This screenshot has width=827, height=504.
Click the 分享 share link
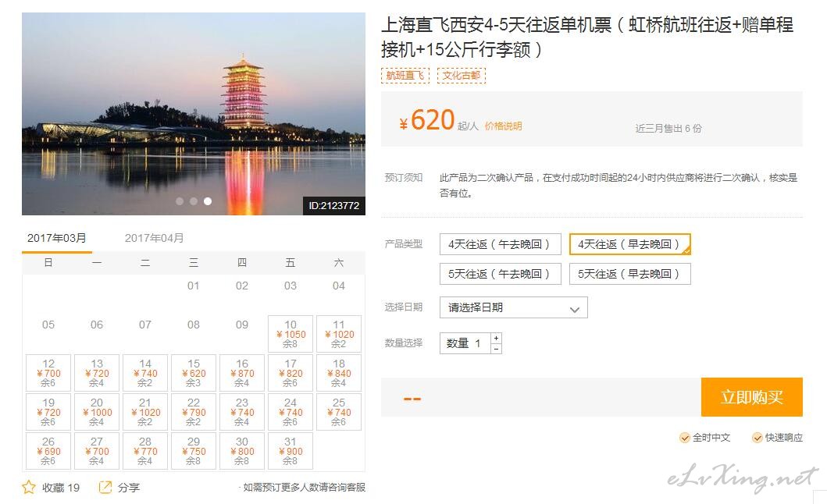pos(129,488)
